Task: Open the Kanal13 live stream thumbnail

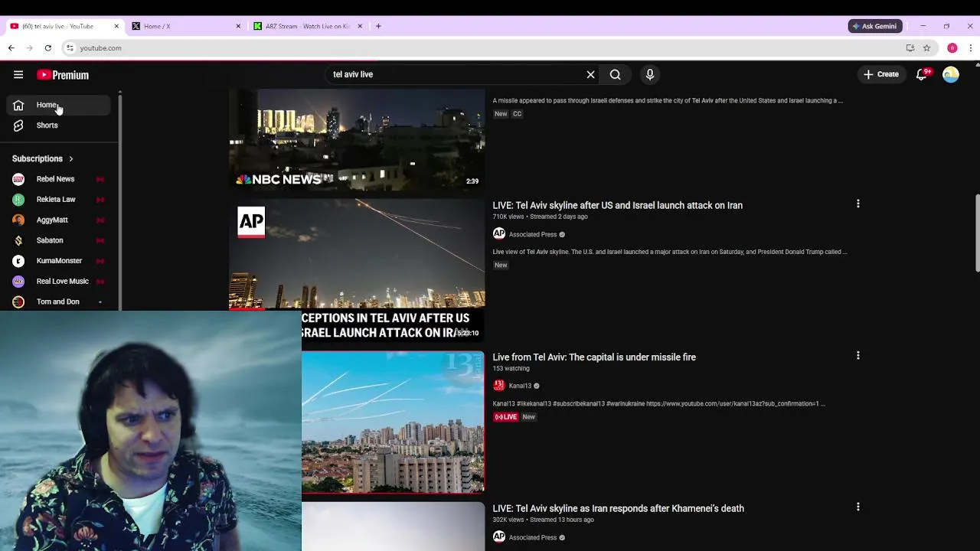Action: click(393, 422)
